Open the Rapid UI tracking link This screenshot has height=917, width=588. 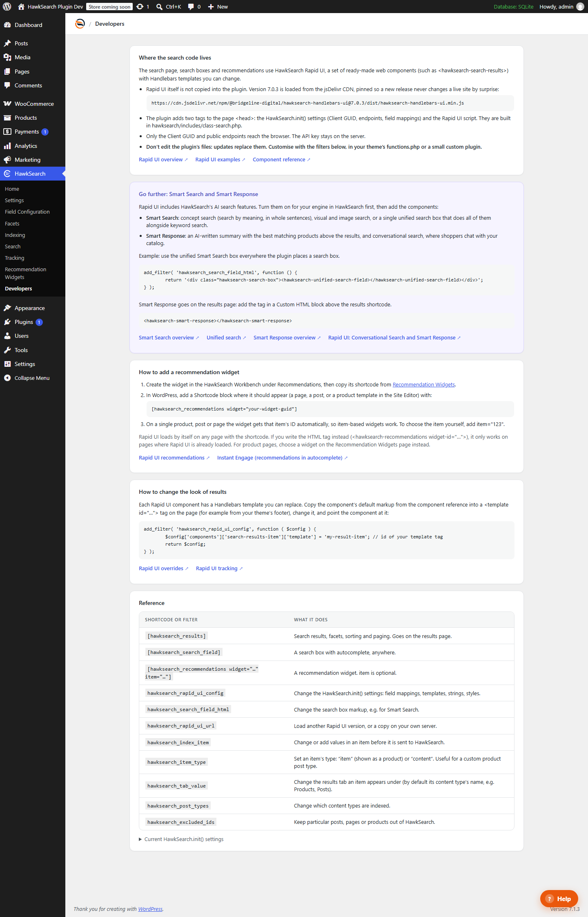[x=219, y=568]
